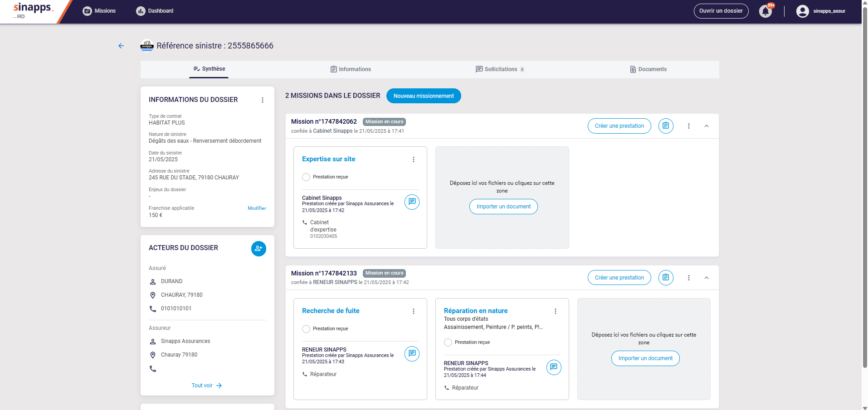868x410 pixels.
Task: Open Expertise sur site options menu
Action: click(413, 159)
